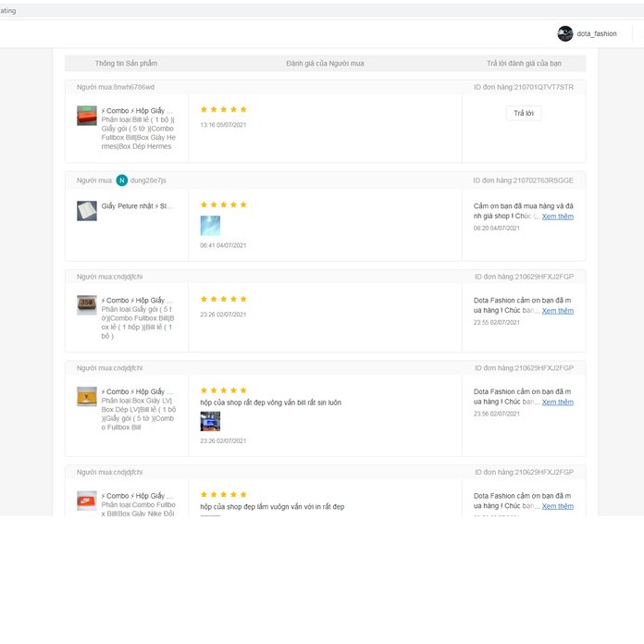Open the dota_fashion account menu

coord(596,34)
